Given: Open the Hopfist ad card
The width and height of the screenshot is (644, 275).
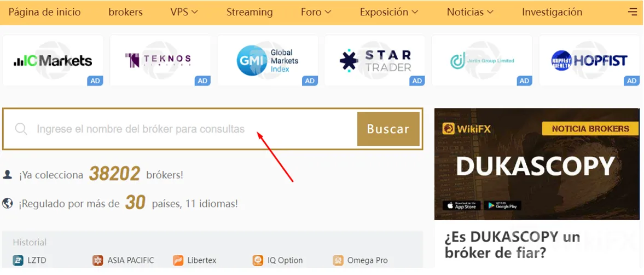Looking at the screenshot, I should pos(589,60).
